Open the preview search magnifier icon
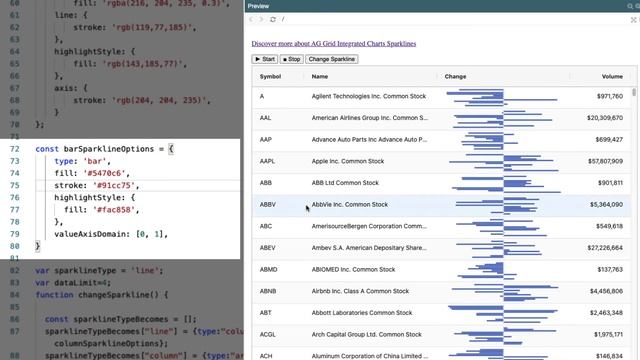Image resolution: width=640 pixels, height=360 pixels. (x=630, y=6)
